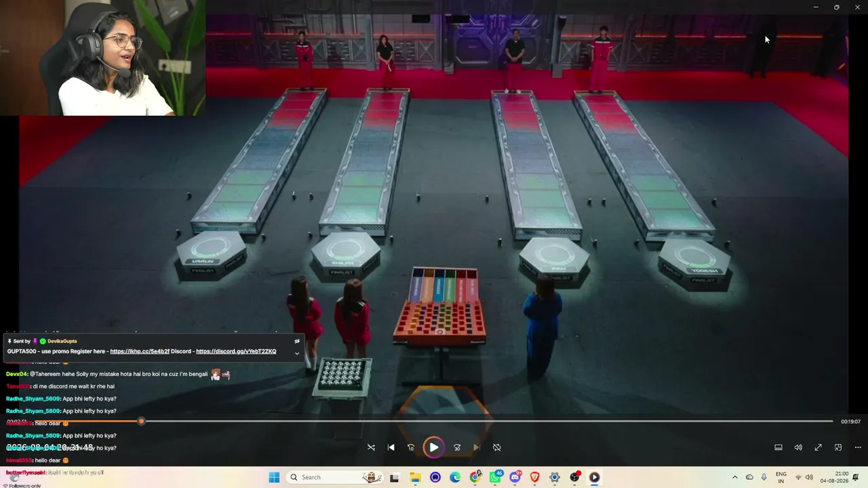Show hidden system tray icons

pos(734,477)
